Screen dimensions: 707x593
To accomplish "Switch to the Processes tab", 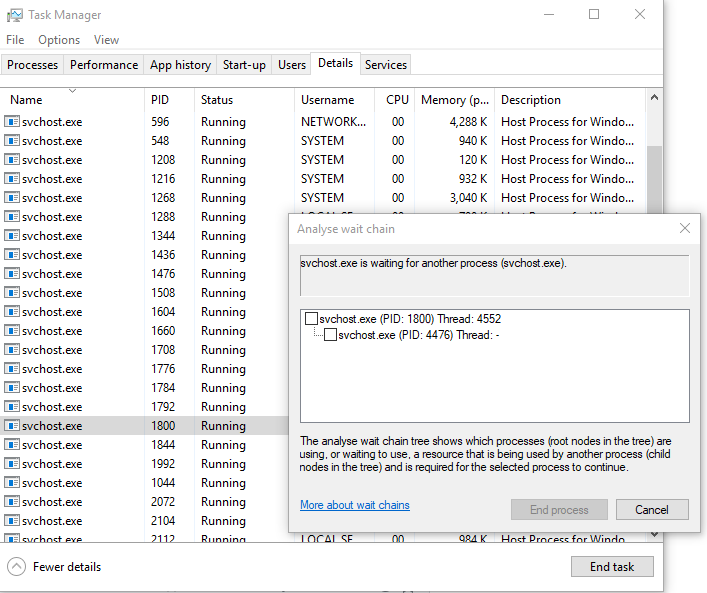I will pyautogui.click(x=32, y=65).
